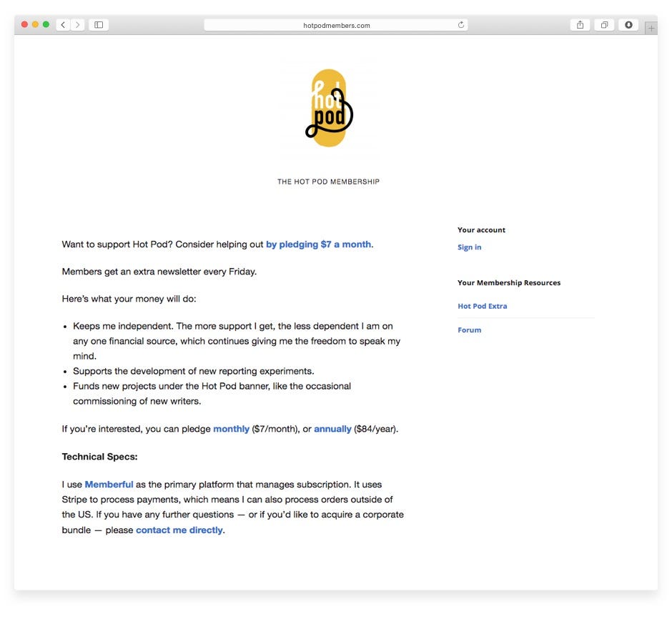Click 'THE HOT POD MEMBERSHIP' heading
672x619 pixels.
(328, 182)
